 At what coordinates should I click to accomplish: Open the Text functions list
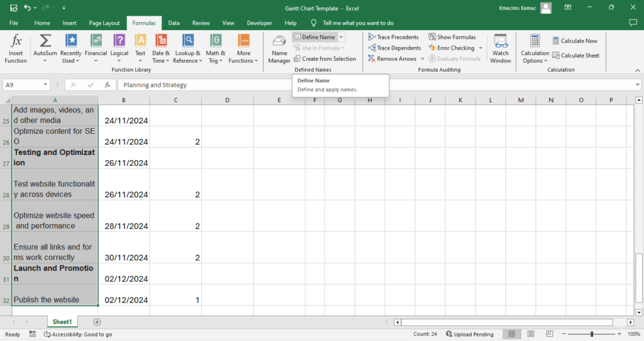tap(140, 49)
